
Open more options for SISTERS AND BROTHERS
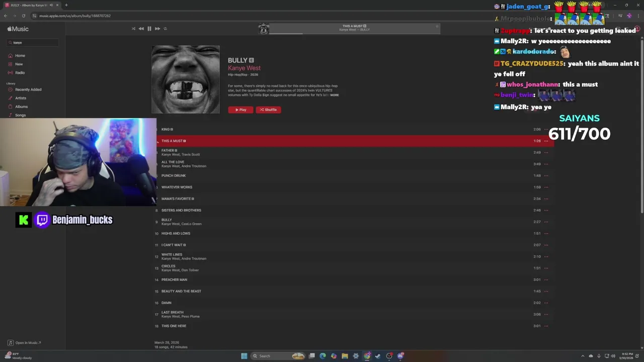(x=546, y=210)
